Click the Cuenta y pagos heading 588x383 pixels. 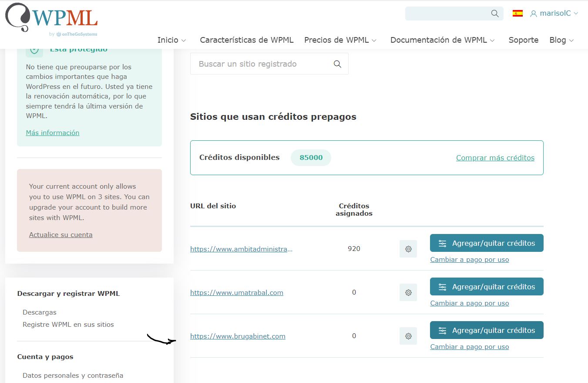pos(45,357)
